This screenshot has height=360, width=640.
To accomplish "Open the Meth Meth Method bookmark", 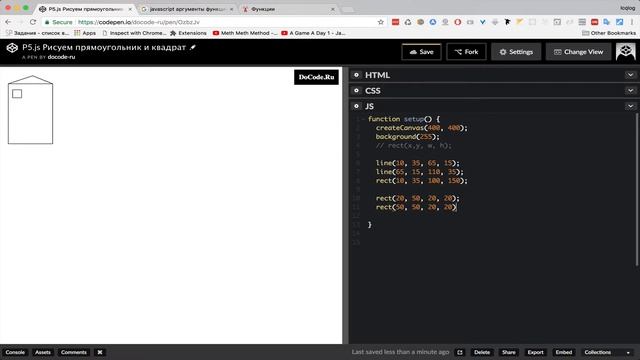I will coord(245,33).
